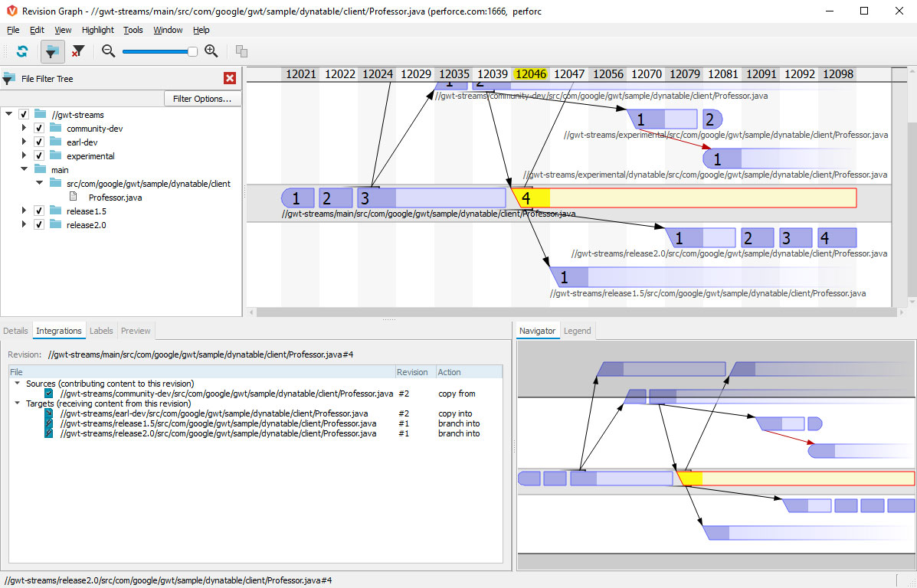The image size is (917, 588).
Task: Collapse the main stream tree node
Action: point(24,169)
